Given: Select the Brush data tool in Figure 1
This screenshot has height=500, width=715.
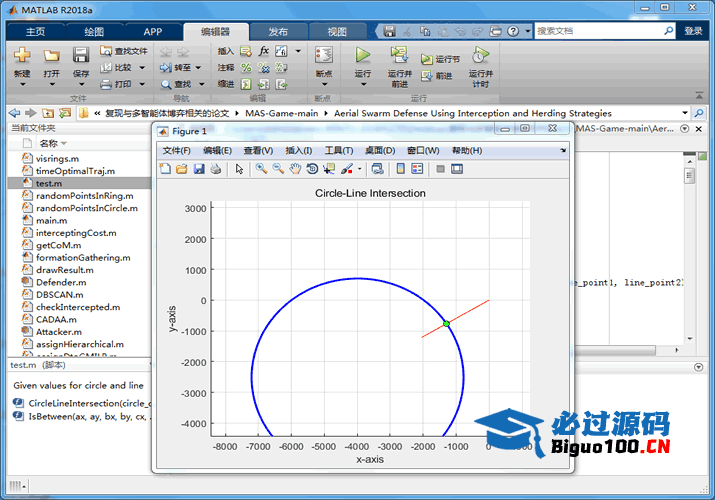Looking at the screenshot, I should (347, 169).
